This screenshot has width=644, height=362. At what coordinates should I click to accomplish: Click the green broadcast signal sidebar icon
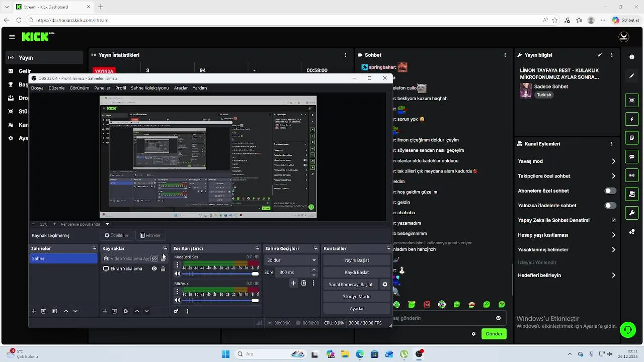[632, 175]
